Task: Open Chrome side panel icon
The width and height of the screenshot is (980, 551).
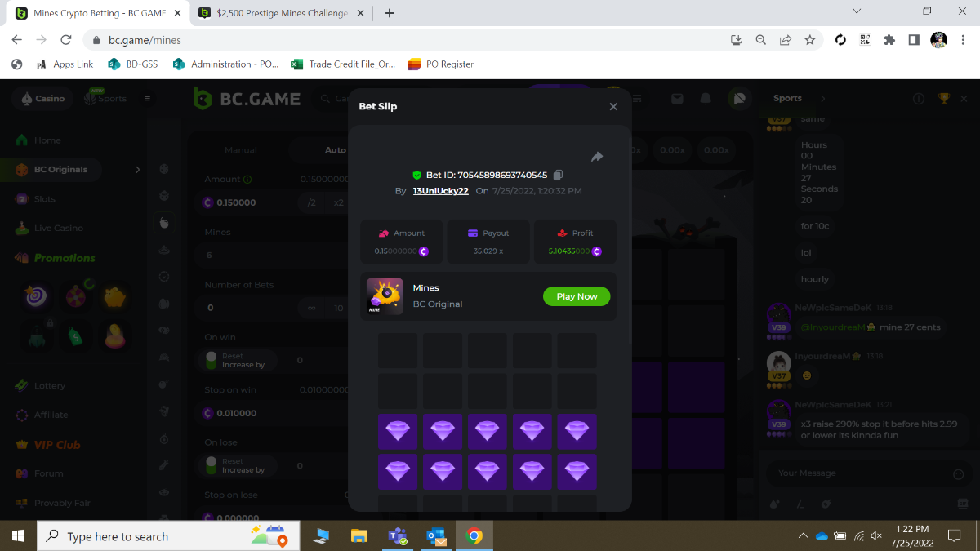Action: [914, 40]
